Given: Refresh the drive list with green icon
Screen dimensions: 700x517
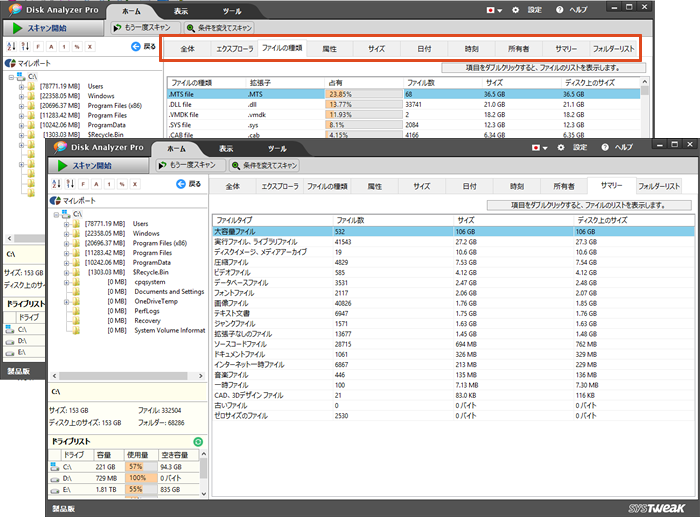Looking at the screenshot, I should pos(198,442).
